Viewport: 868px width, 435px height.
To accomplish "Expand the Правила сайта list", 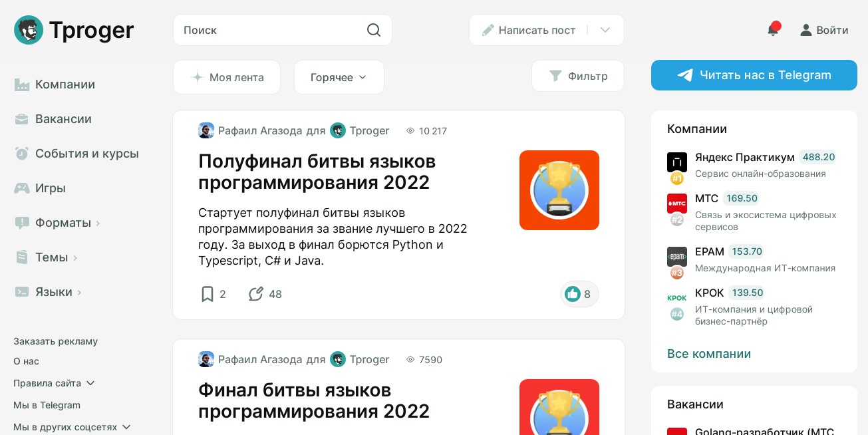I will pos(55,383).
